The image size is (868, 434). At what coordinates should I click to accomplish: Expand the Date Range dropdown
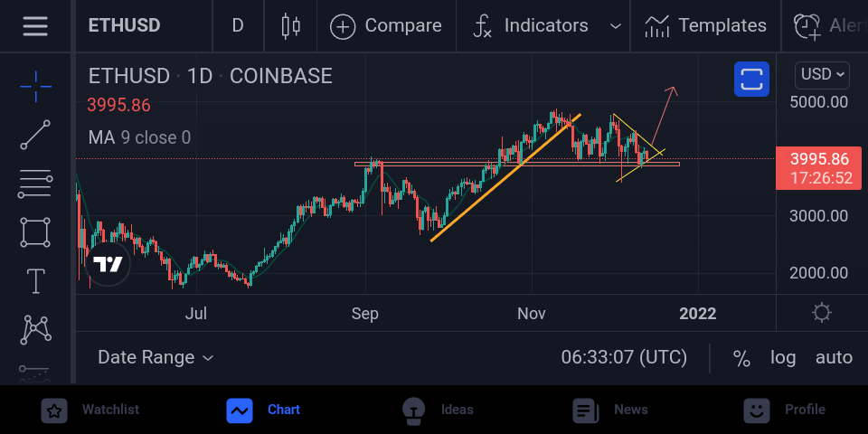click(156, 358)
